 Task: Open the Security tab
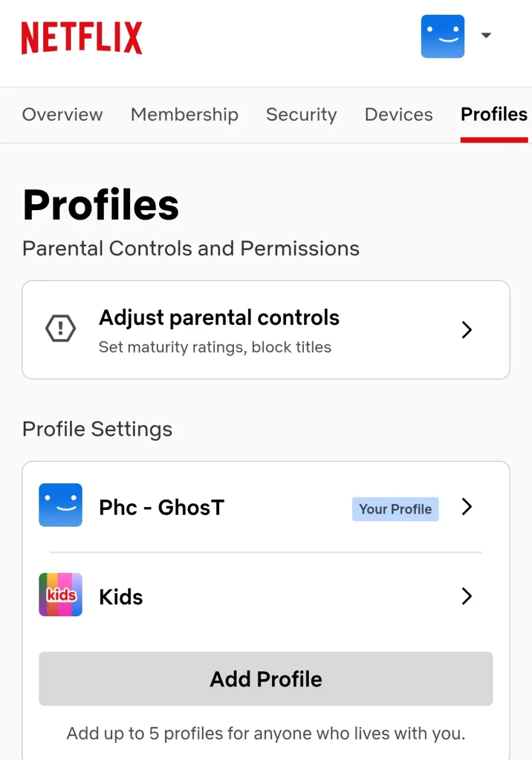302,115
